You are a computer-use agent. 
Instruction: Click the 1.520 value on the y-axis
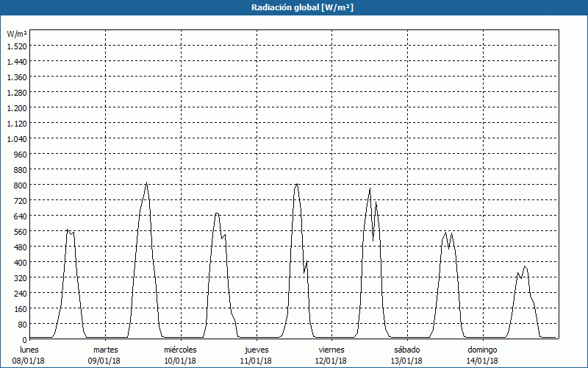[x=17, y=46]
